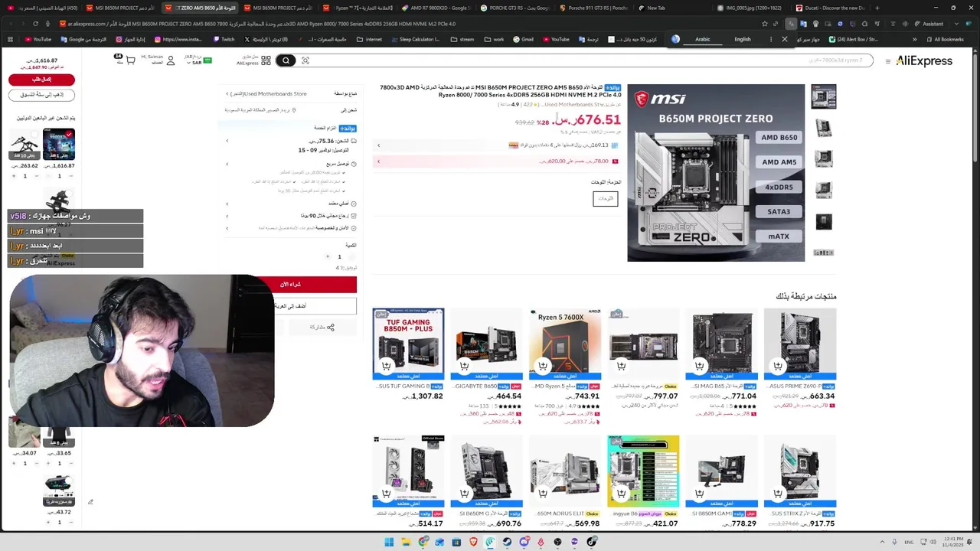The image size is (980, 551).
Task: Open Used Motherboards Store seller link
Action: tap(269, 94)
